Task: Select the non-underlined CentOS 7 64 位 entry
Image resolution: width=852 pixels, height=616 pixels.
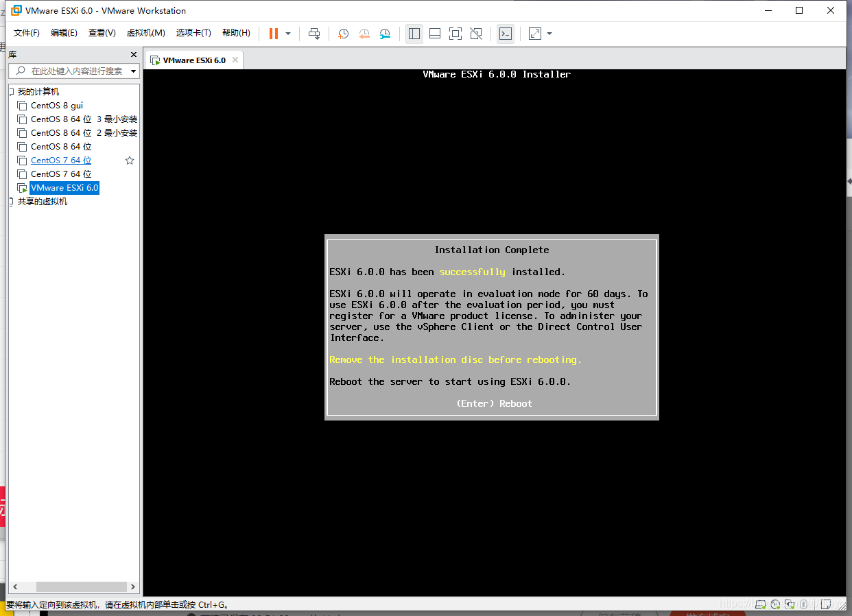Action: click(61, 174)
